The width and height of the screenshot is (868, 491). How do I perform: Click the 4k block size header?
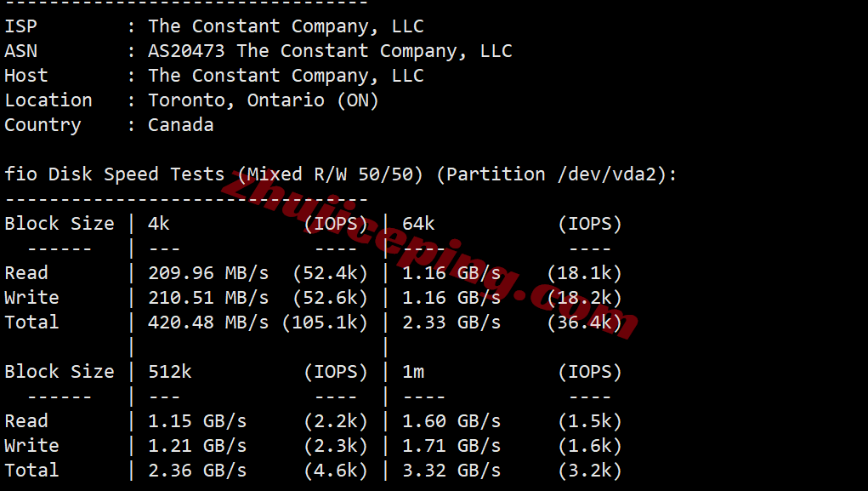click(x=159, y=224)
